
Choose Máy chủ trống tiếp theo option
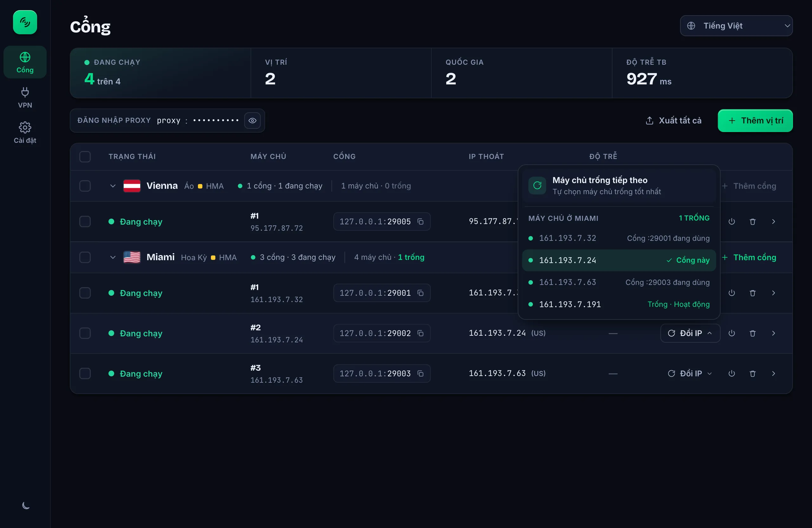click(x=619, y=186)
